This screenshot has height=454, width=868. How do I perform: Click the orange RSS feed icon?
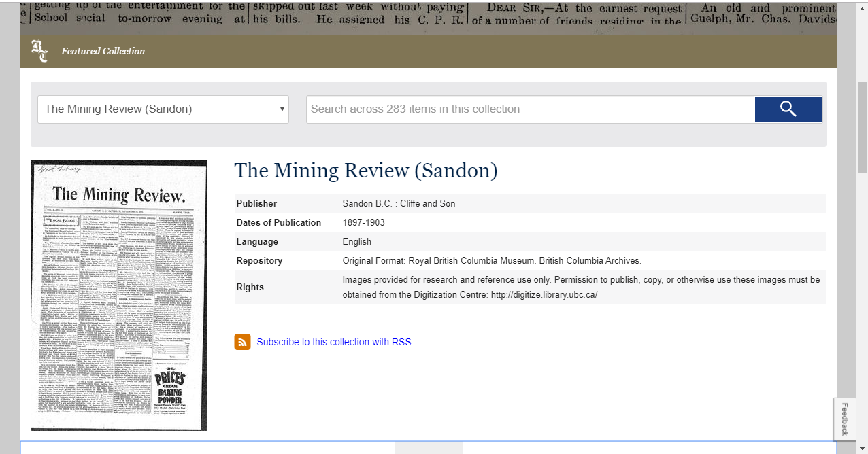click(242, 342)
